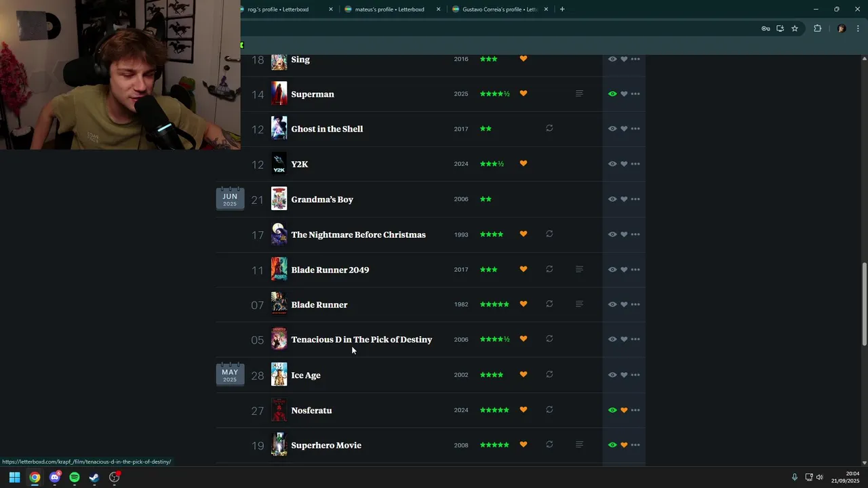The width and height of the screenshot is (868, 488).
Task: Click rewatch icon for Nosferatu
Action: click(549, 409)
